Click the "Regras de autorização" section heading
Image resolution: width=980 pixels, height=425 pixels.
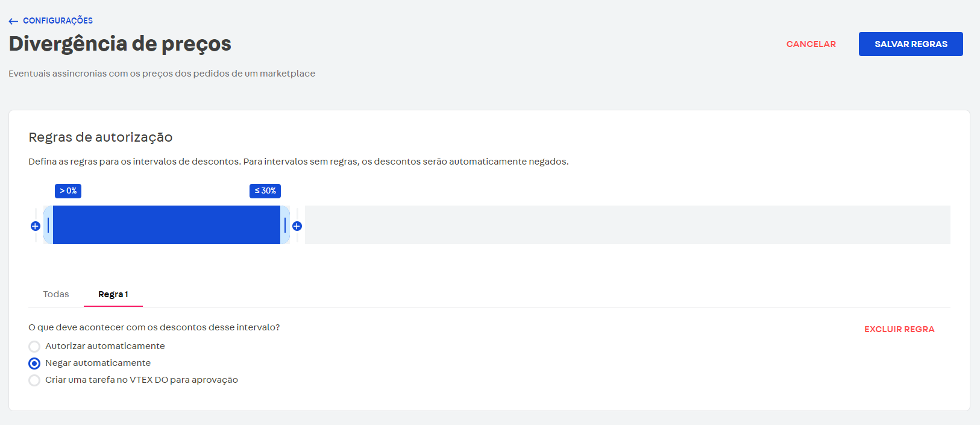[101, 137]
